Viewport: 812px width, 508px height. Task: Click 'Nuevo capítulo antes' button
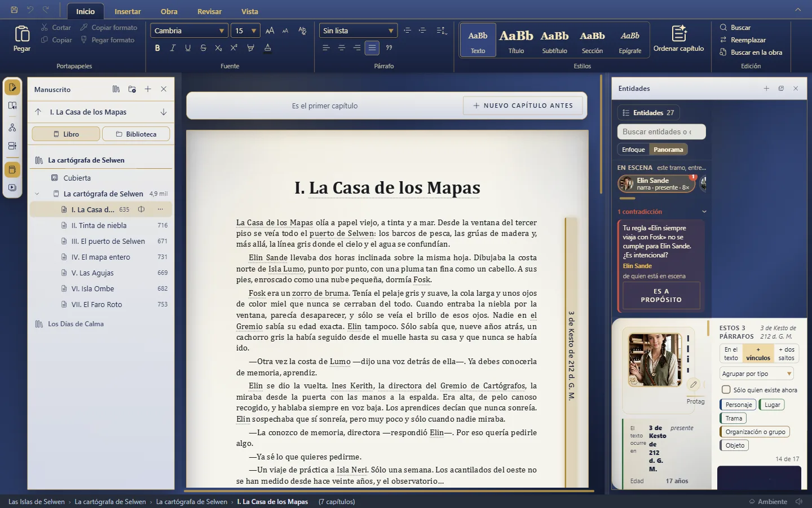[x=523, y=106]
